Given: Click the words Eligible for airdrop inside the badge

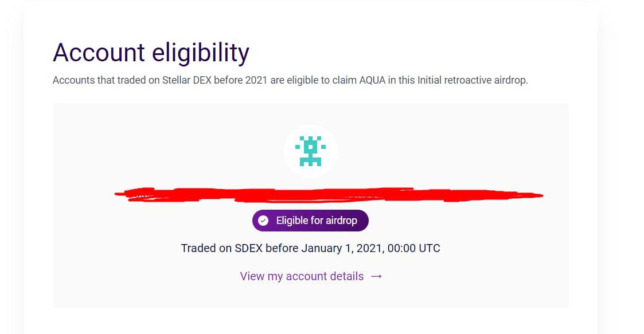Looking at the screenshot, I should pos(317,221).
